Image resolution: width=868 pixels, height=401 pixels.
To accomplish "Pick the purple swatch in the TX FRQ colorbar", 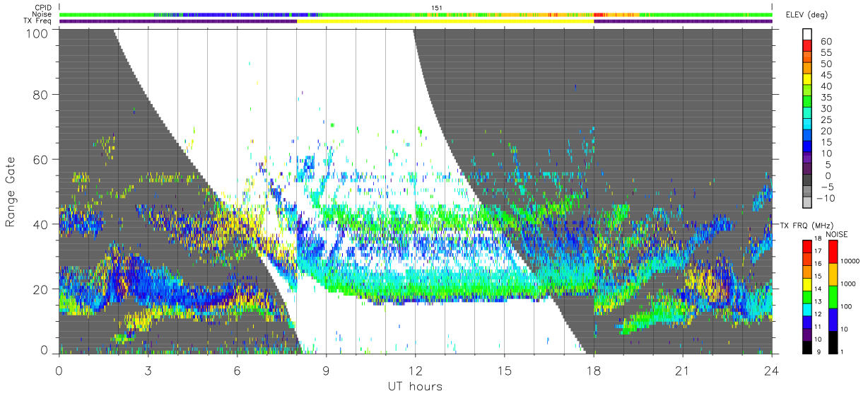I will pyautogui.click(x=807, y=335).
